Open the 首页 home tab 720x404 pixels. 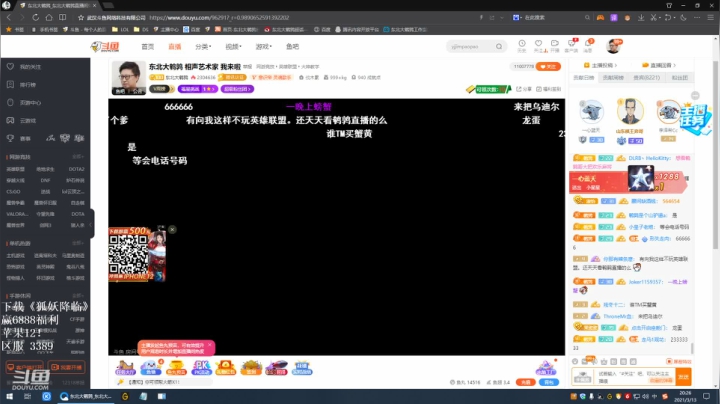(x=147, y=46)
